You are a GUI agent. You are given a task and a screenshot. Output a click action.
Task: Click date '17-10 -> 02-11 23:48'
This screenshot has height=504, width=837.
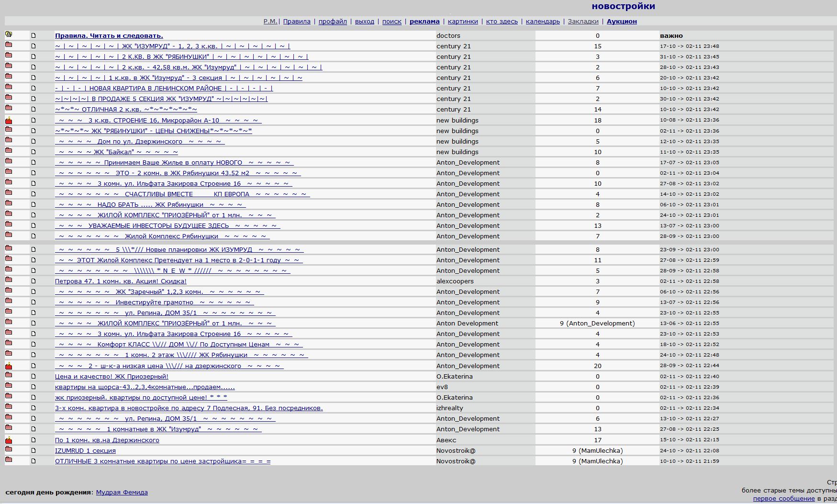[690, 46]
